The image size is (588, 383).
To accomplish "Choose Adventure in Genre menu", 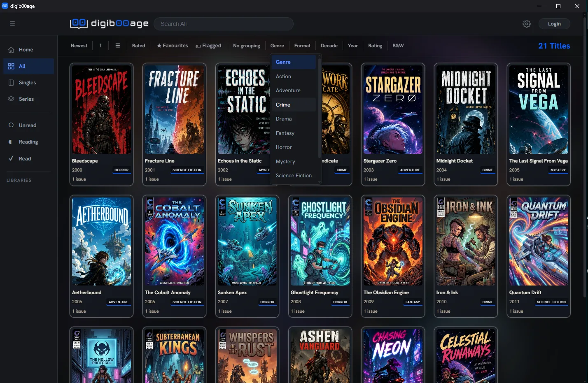I will point(294,91).
